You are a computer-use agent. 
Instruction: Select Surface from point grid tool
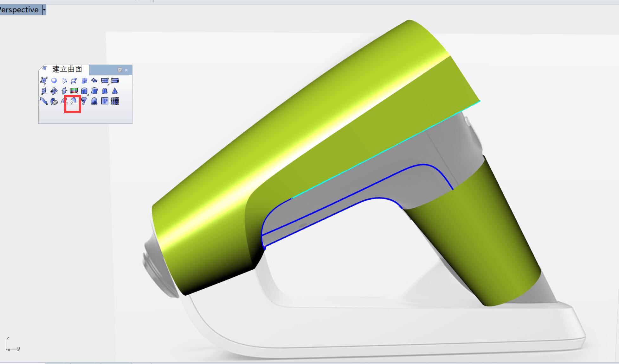pos(115,101)
